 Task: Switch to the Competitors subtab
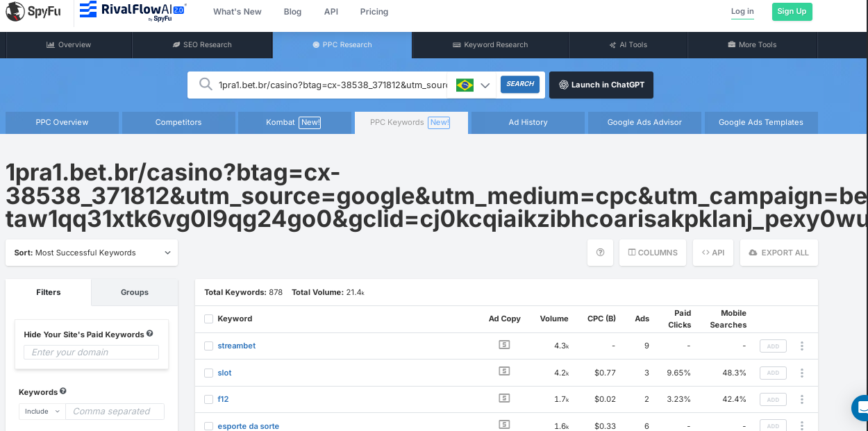(178, 122)
